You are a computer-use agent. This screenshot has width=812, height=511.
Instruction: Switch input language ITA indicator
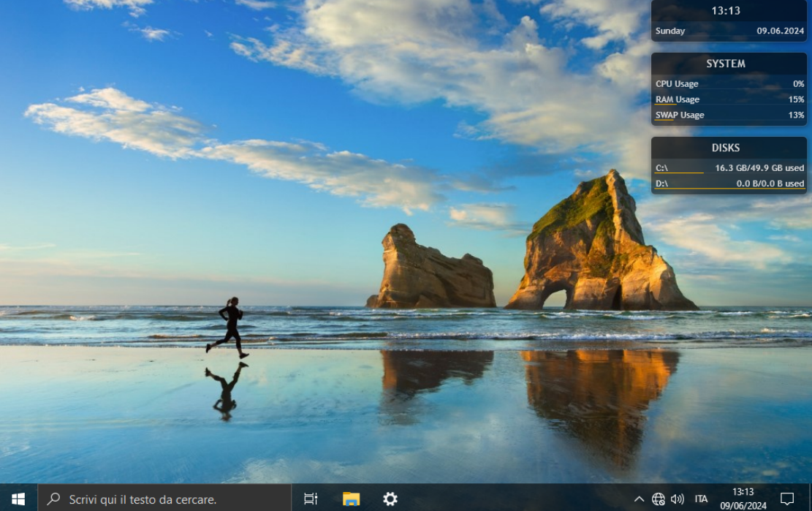pyautogui.click(x=701, y=499)
